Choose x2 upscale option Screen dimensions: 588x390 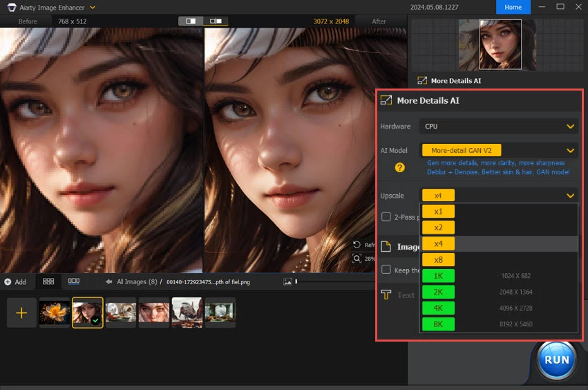(438, 228)
